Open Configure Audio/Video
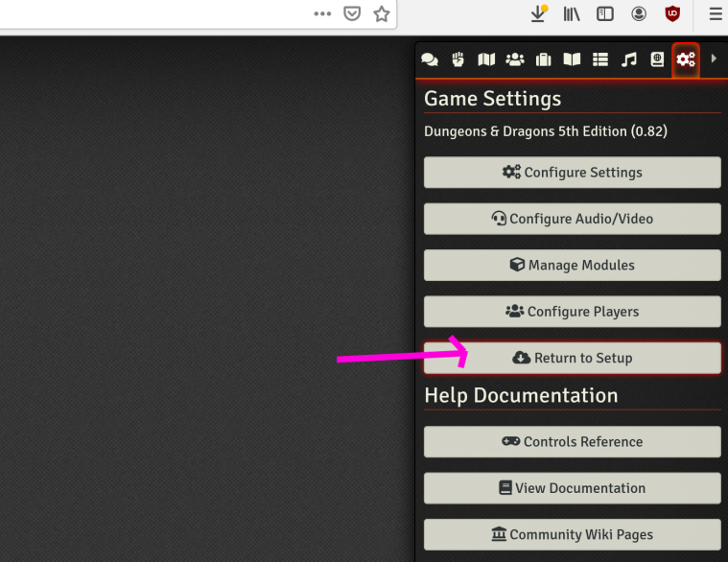 pyautogui.click(x=572, y=219)
